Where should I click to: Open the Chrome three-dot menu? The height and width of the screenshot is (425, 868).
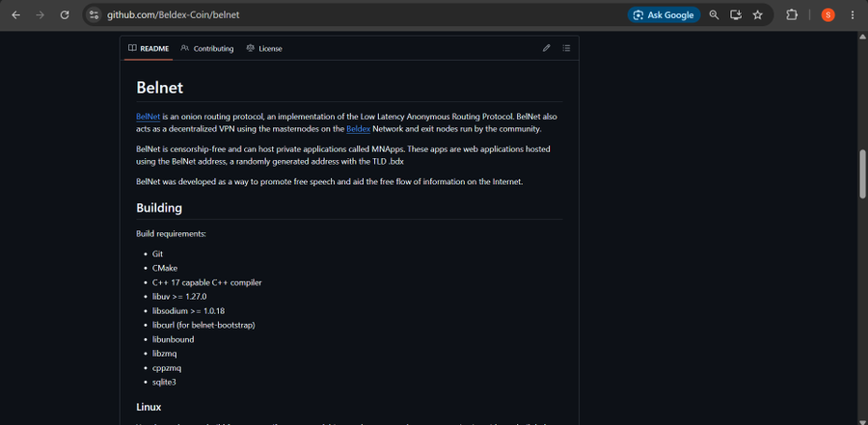(x=852, y=15)
